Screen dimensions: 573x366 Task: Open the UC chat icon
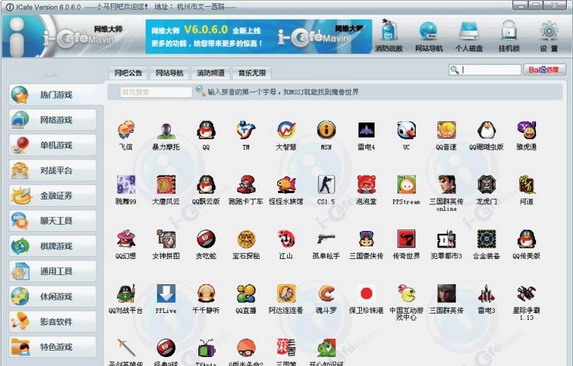tap(406, 130)
